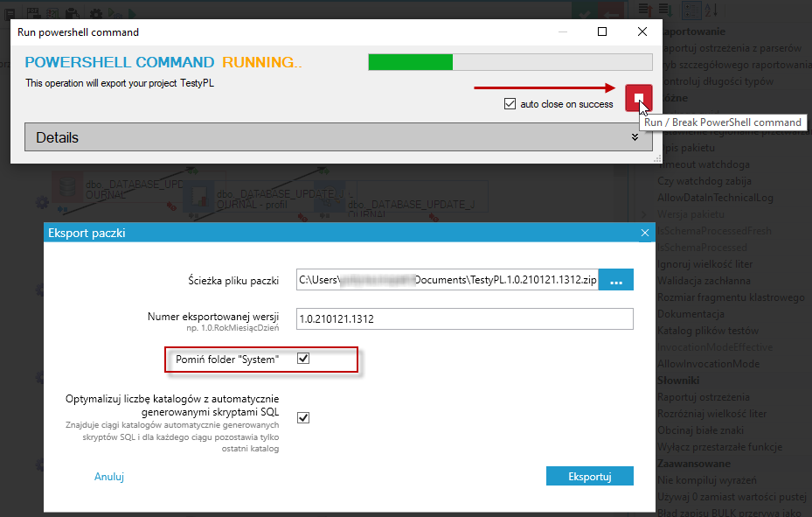812x517 pixels.
Task: Select the Wyłącz przestarzałe funkcje property
Action: (719, 446)
